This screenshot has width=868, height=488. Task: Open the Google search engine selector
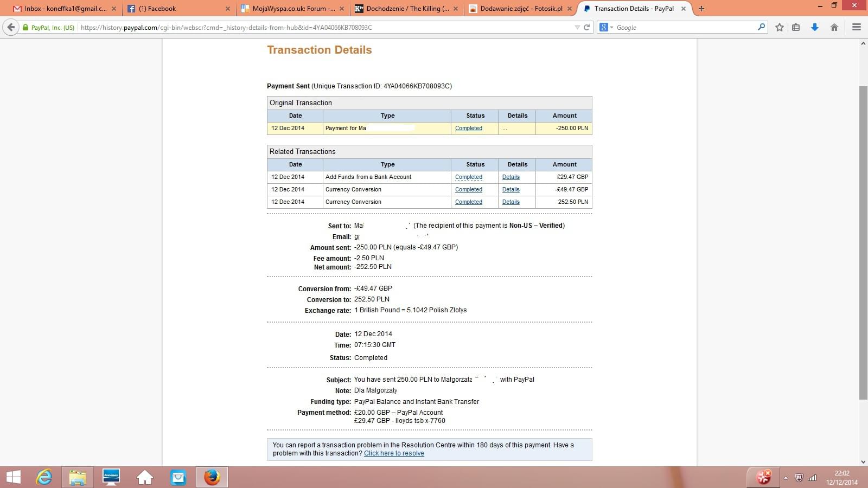click(606, 27)
